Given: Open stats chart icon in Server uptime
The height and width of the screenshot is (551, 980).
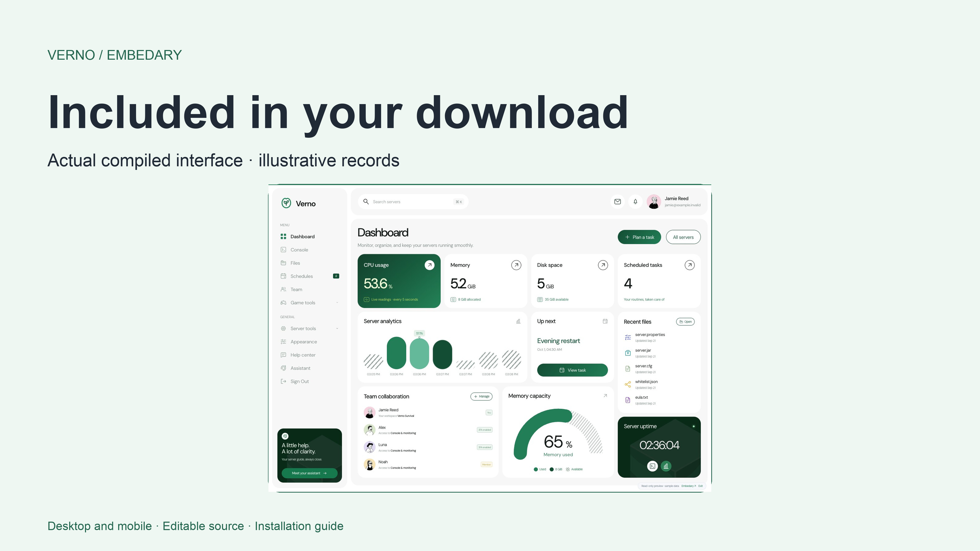Looking at the screenshot, I should click(x=666, y=466).
